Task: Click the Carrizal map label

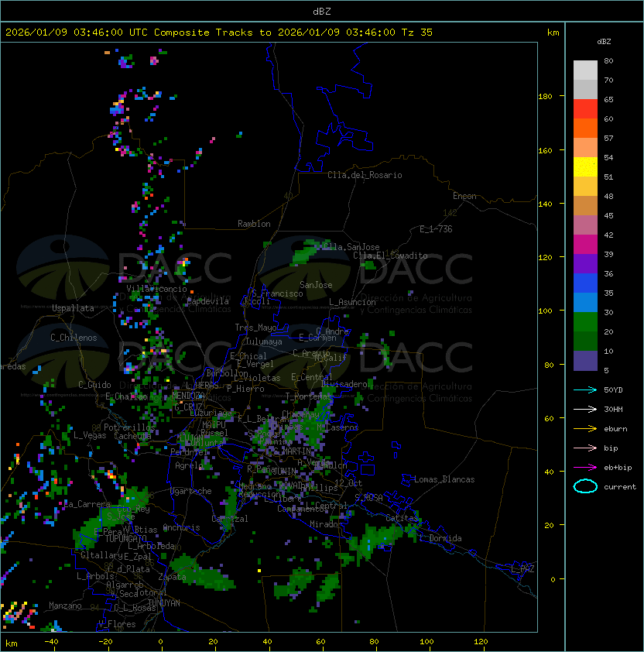Action: [230, 519]
